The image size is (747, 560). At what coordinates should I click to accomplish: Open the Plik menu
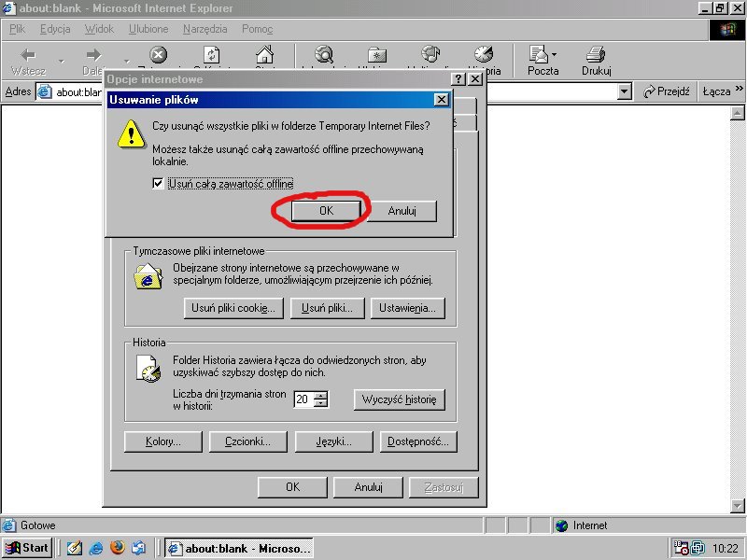(17, 29)
